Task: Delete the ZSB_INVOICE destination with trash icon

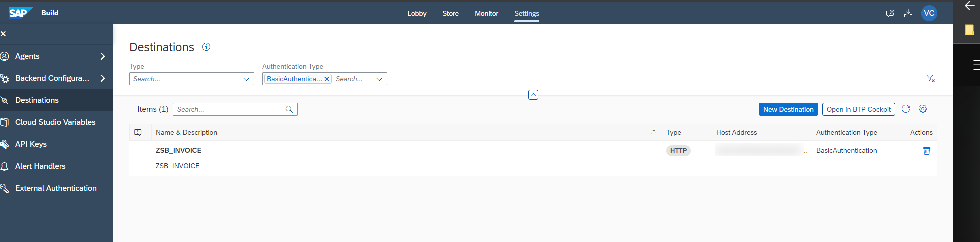Action: click(x=926, y=151)
